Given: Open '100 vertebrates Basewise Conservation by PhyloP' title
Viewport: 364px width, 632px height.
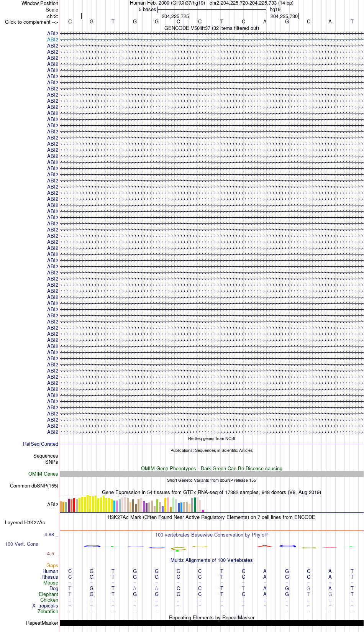Looking at the screenshot, I should pos(212,535).
